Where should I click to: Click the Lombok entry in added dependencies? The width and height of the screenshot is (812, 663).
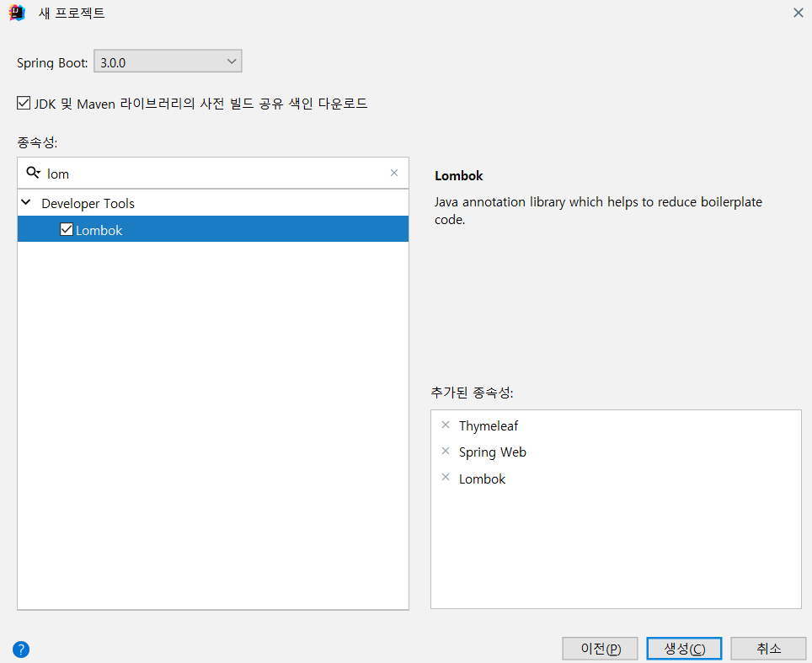(482, 479)
